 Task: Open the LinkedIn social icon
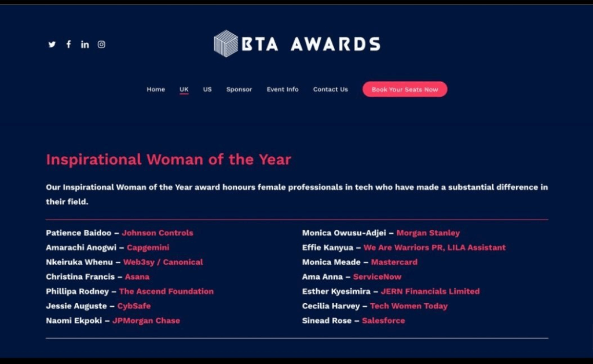coord(85,45)
